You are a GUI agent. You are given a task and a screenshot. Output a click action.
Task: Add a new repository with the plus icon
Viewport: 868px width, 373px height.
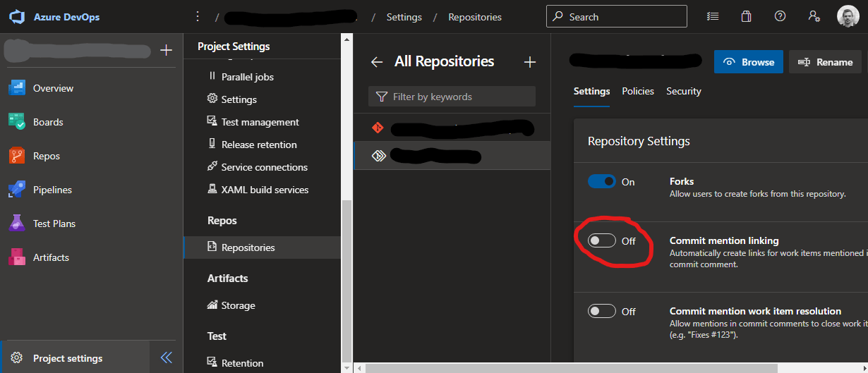coord(530,62)
